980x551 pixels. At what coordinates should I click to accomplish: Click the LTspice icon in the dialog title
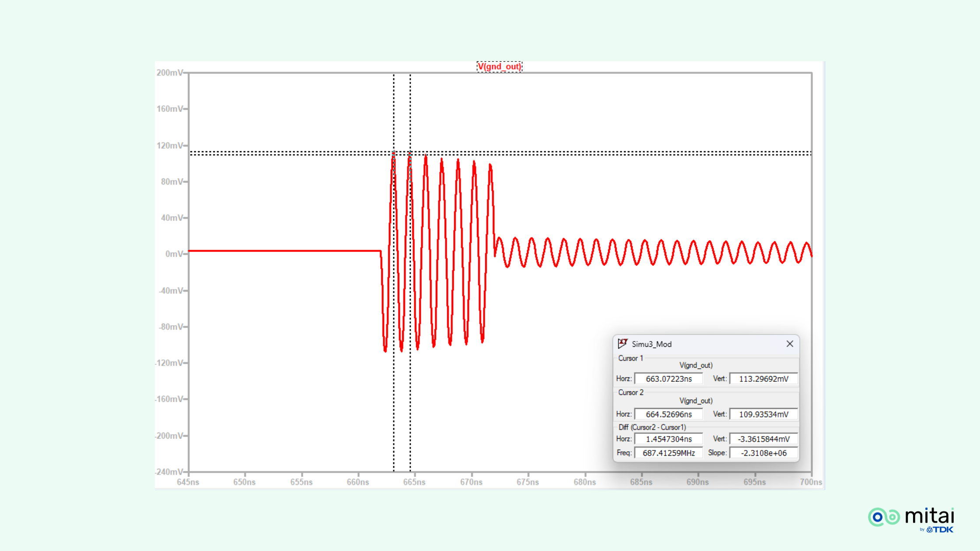(x=623, y=344)
